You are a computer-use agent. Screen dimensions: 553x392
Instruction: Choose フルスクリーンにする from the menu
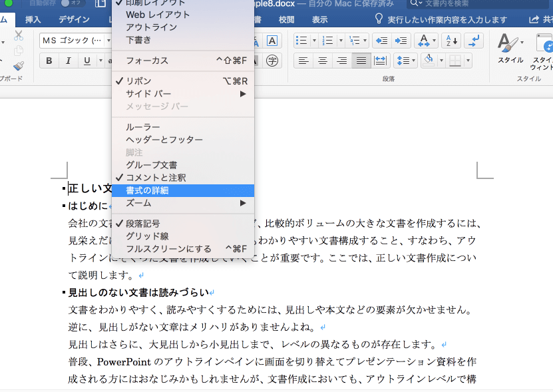pos(183,249)
